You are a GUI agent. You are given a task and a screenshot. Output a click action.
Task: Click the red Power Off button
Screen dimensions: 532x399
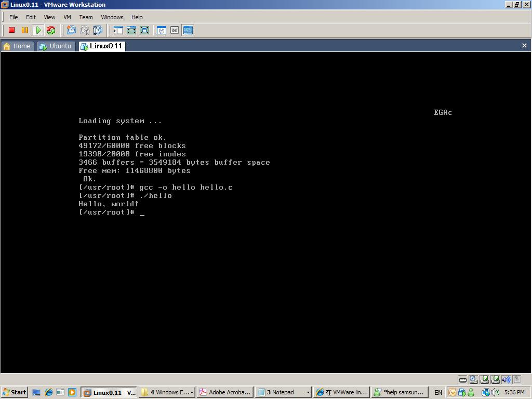[x=11, y=30]
